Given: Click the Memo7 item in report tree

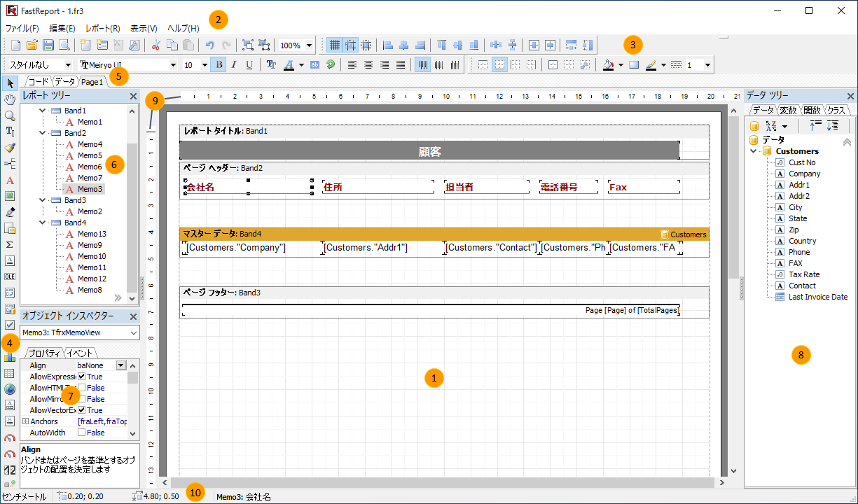Looking at the screenshot, I should click(90, 178).
